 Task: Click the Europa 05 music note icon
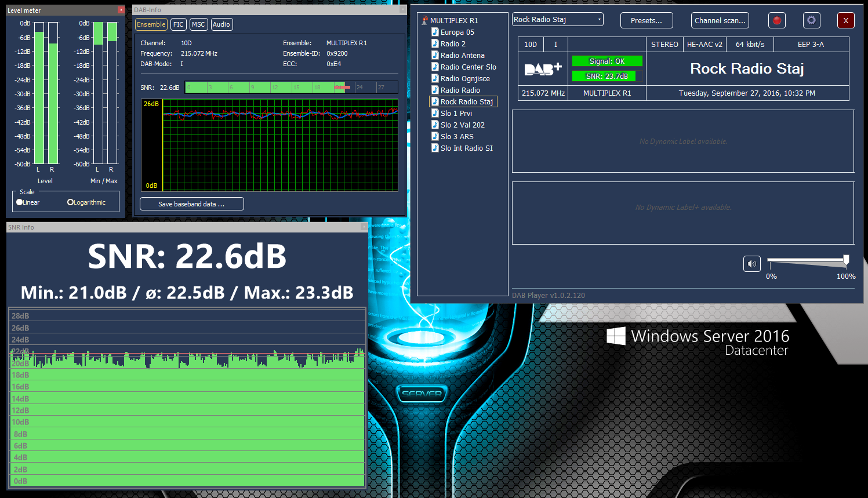435,32
